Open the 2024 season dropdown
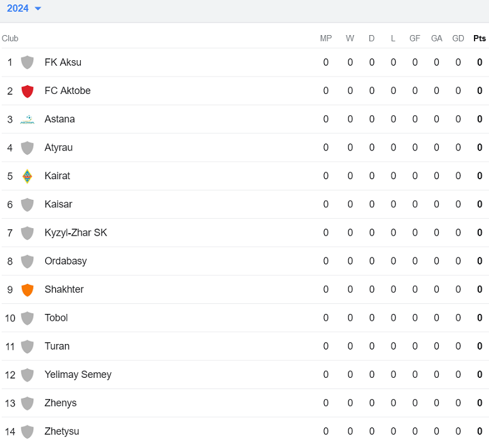 pos(24,9)
